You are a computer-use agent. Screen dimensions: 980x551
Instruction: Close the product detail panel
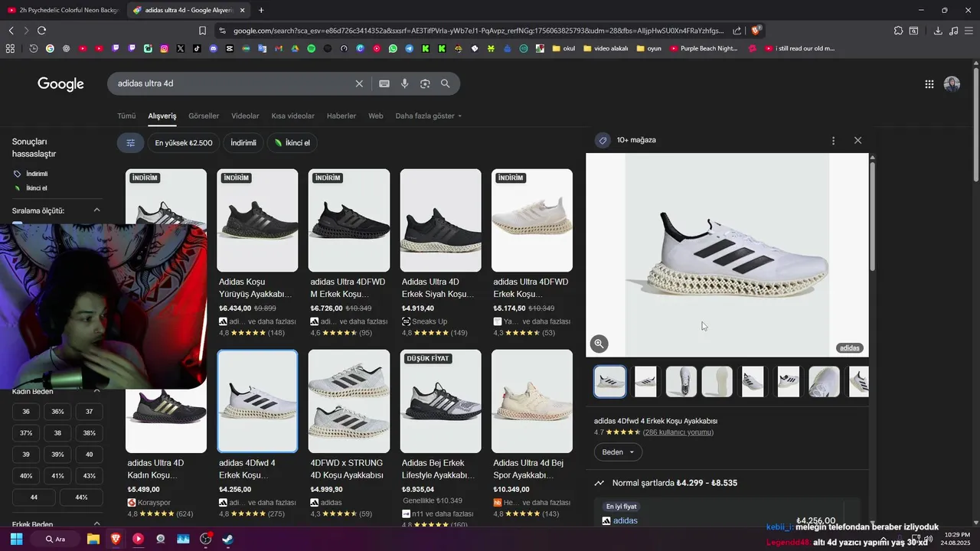point(857,140)
